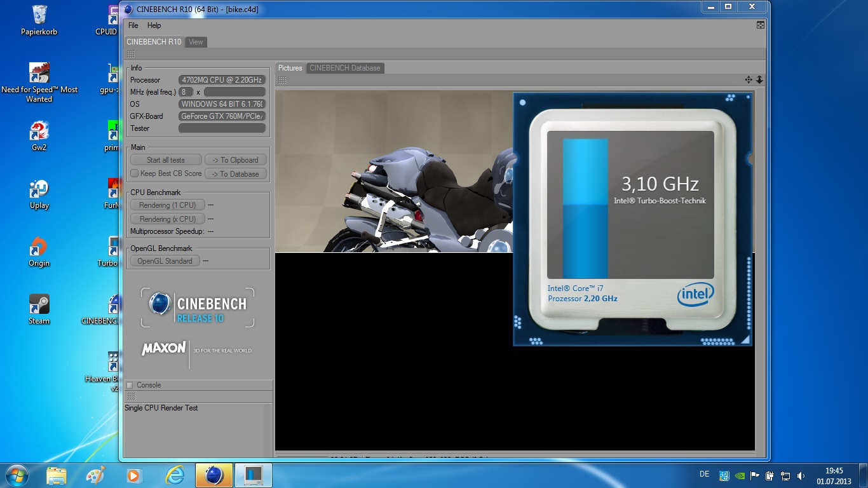Click the Cinebench panel layout icon
Image resolution: width=868 pixels, height=488 pixels.
click(760, 25)
